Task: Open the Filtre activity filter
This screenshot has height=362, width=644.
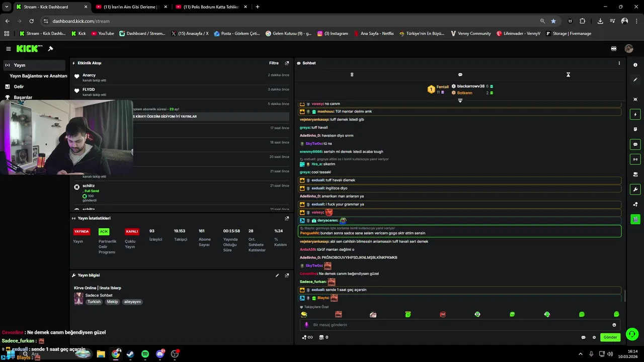Action: (274, 63)
